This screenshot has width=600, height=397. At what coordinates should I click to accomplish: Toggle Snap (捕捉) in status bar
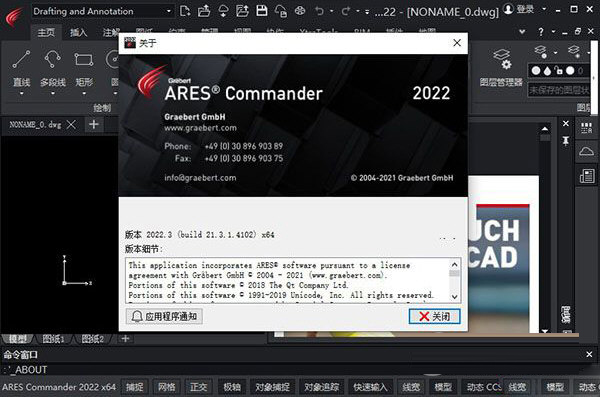pos(135,387)
